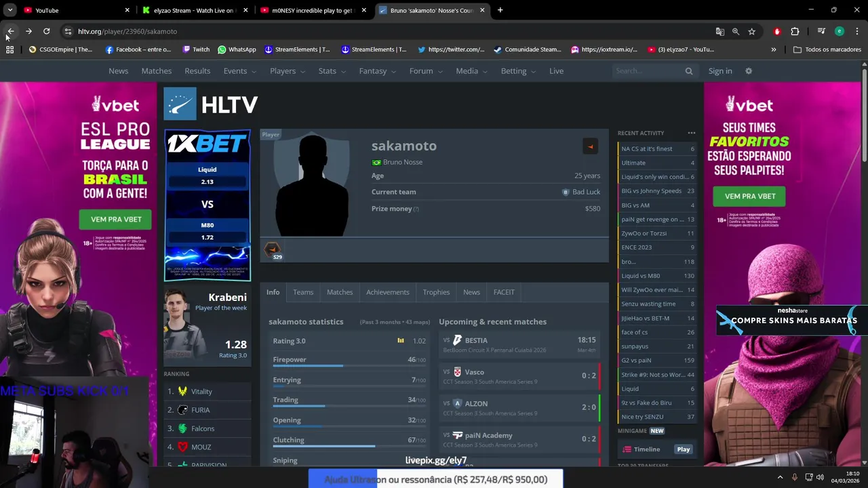
Task: Open the 1XBET Liquid vs M80 banner
Action: 208,205
